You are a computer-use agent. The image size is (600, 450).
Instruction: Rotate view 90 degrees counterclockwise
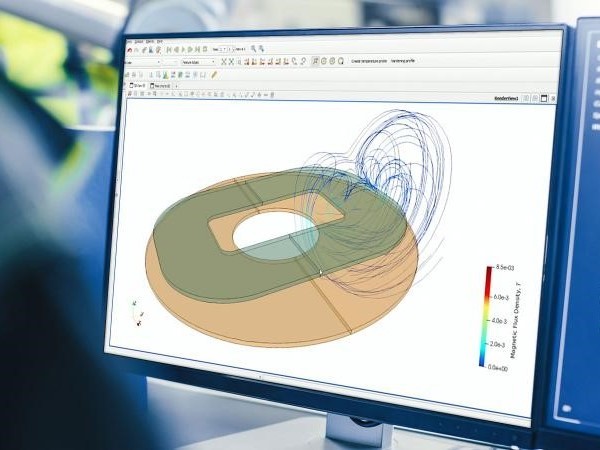303,61
